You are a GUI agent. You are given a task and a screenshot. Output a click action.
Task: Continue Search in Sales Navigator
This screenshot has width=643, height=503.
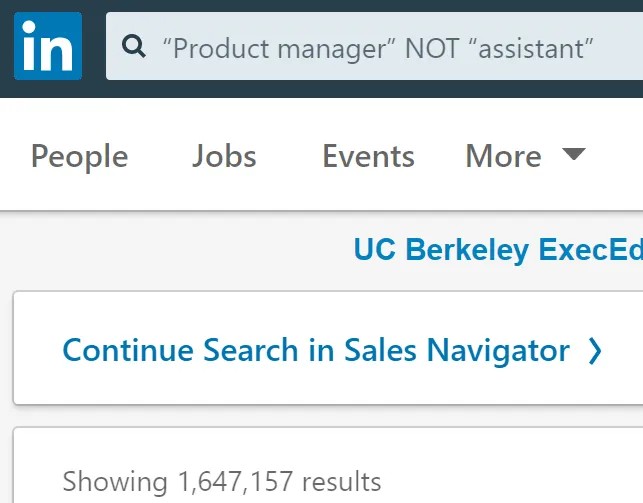click(x=316, y=351)
